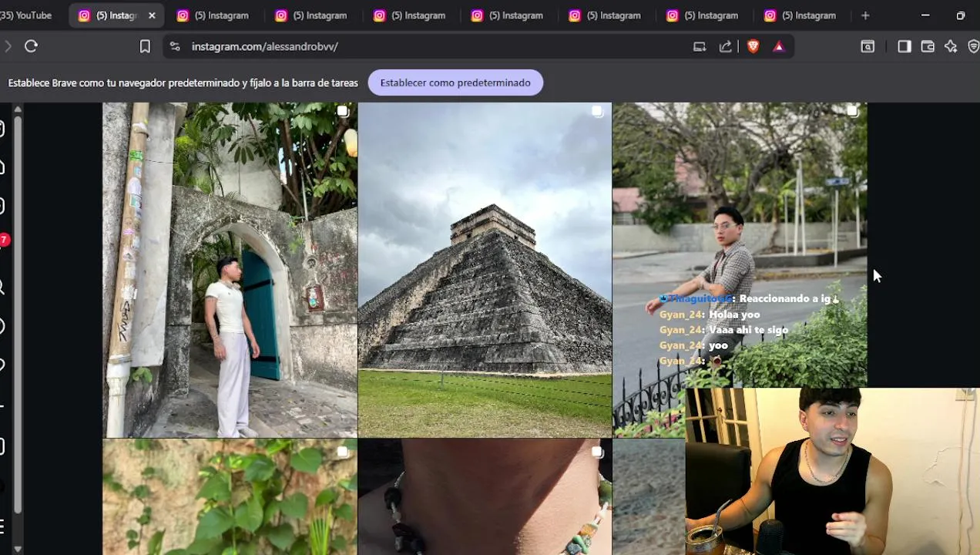The width and height of the screenshot is (980, 555).
Task: Open the Brave Wallet icon
Action: tap(928, 46)
